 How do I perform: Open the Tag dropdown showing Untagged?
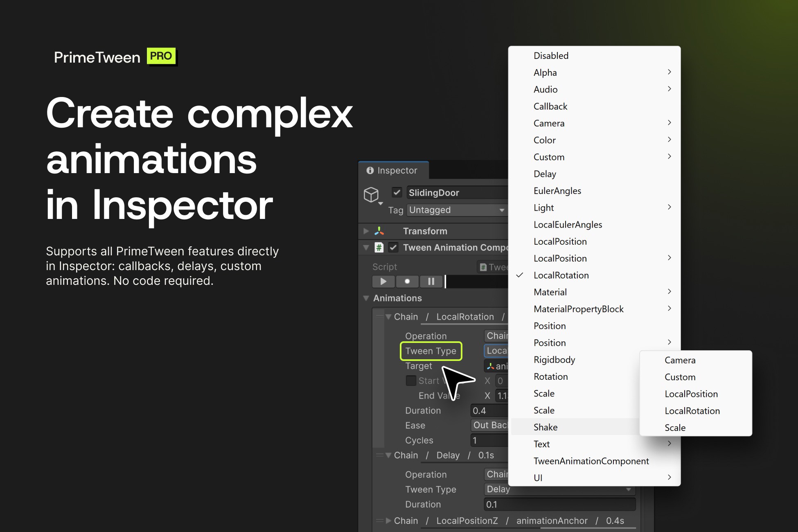tap(457, 210)
